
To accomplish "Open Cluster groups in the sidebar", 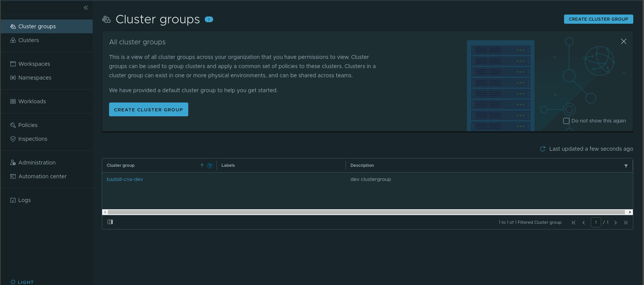I will coord(46,26).
